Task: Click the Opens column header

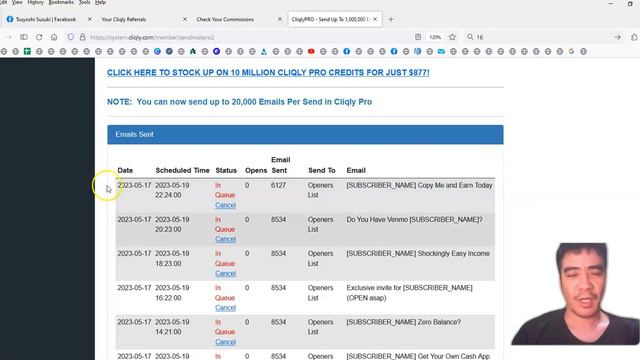Action: point(256,171)
